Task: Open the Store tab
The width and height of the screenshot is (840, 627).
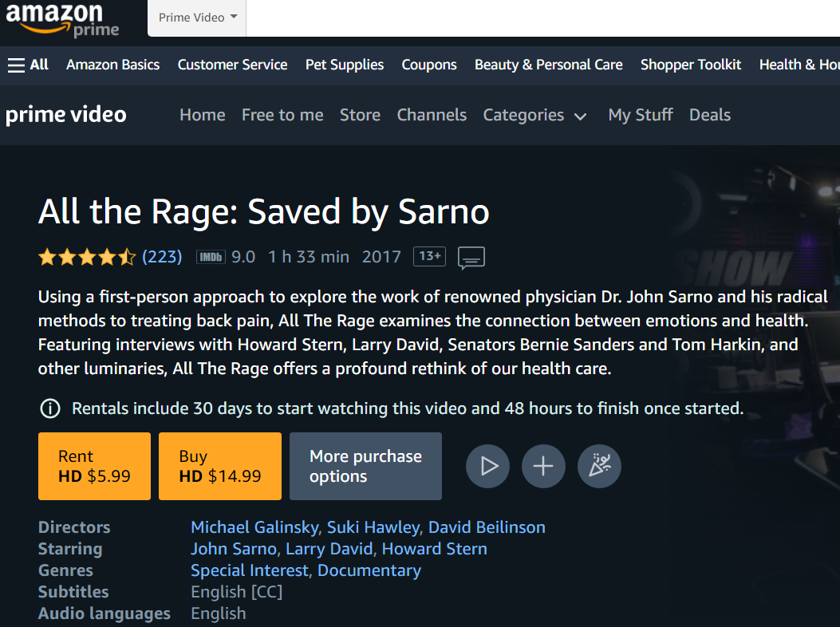Action: coord(360,115)
